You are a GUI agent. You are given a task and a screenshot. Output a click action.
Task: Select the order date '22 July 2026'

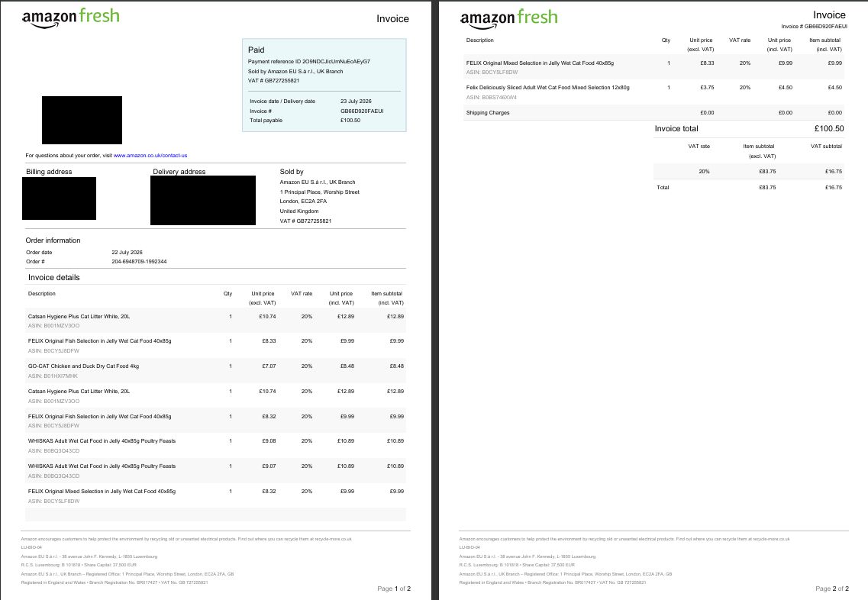[127, 253]
